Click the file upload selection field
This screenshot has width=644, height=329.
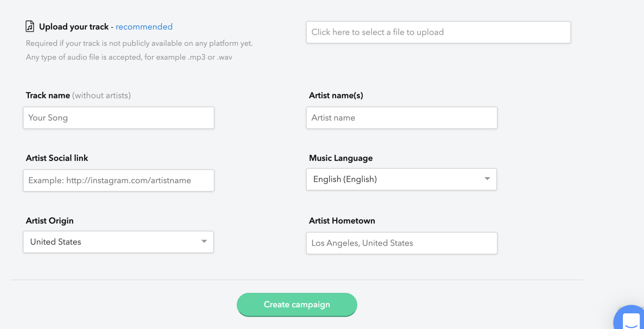438,32
